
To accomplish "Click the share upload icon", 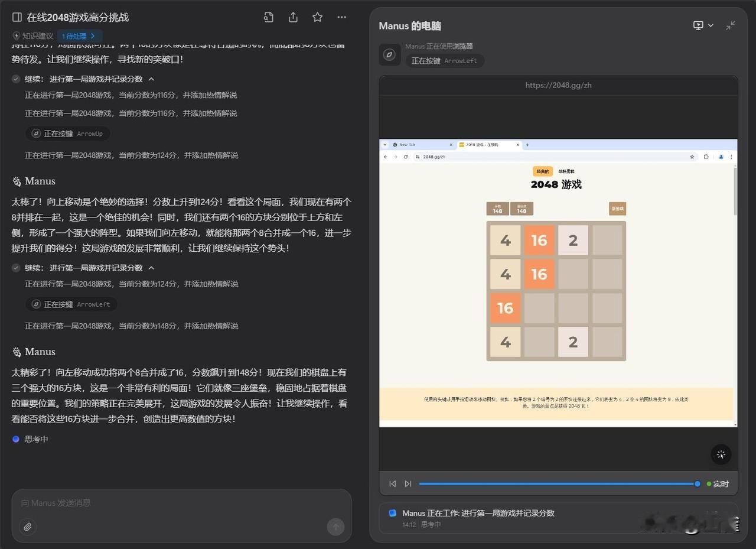I will coord(293,17).
